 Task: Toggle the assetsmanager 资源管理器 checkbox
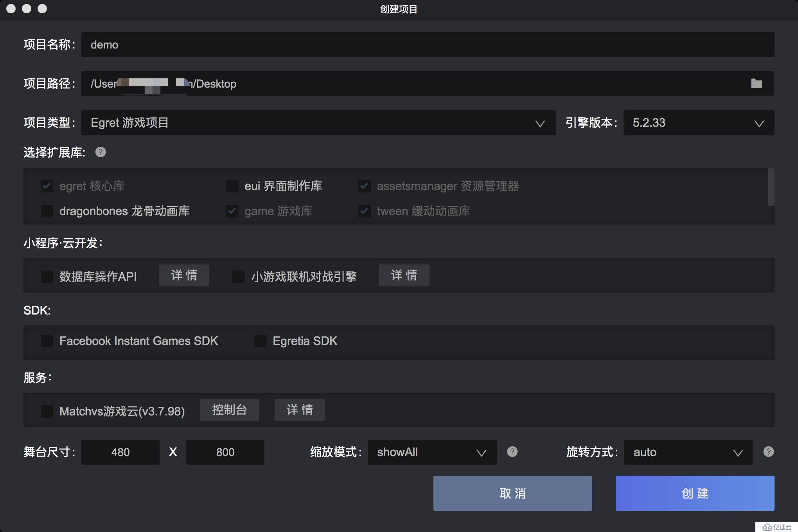pos(365,186)
